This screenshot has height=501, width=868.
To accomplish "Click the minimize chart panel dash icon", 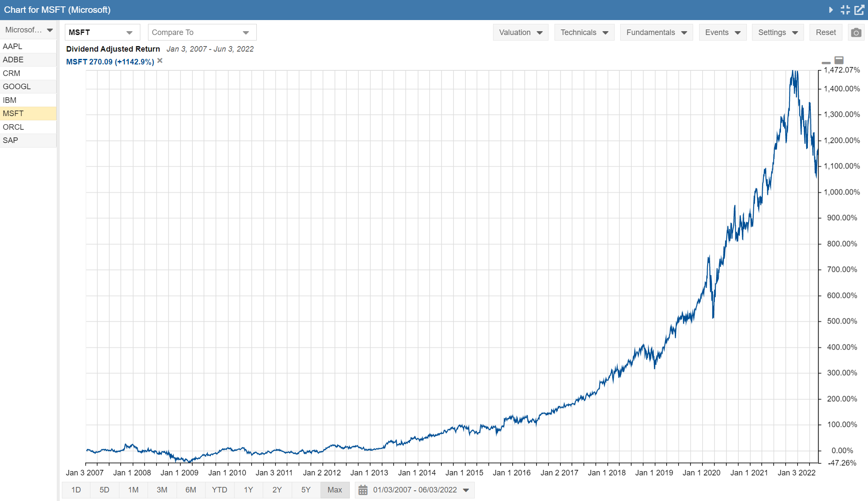I will point(826,63).
